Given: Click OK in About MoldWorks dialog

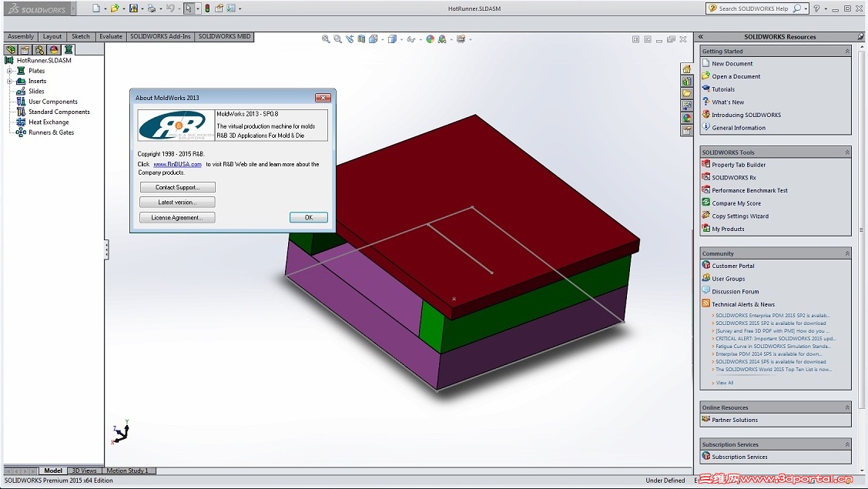Looking at the screenshot, I should (308, 218).
